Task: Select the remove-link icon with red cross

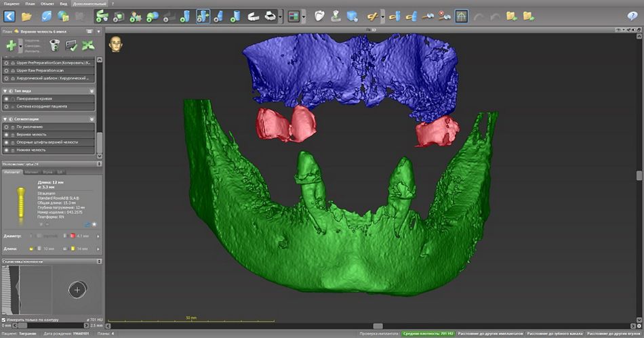Action: [x=445, y=16]
